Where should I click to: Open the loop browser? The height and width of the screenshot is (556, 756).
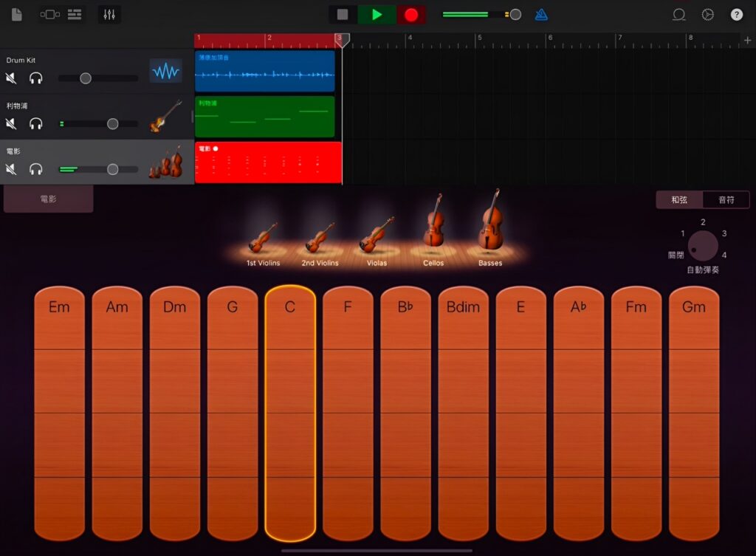(678, 15)
